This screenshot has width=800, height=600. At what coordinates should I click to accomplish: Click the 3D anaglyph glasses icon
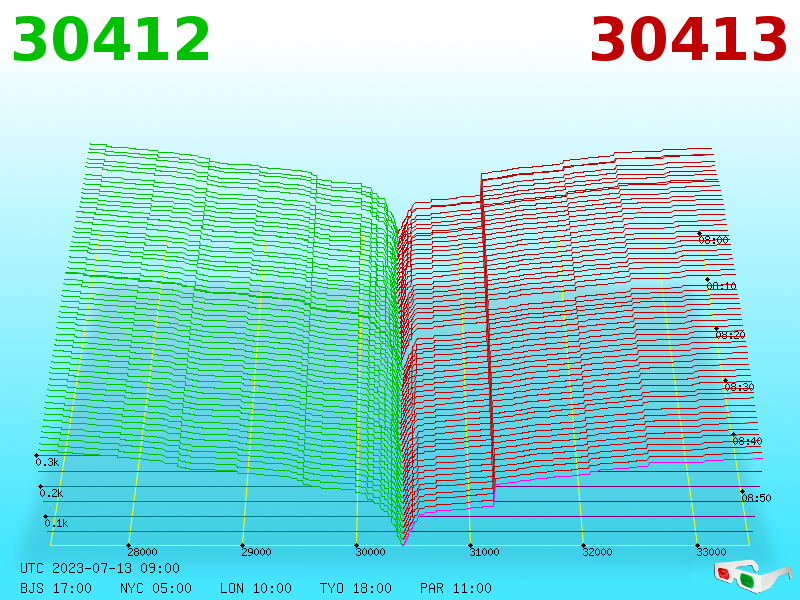pyautogui.click(x=753, y=576)
